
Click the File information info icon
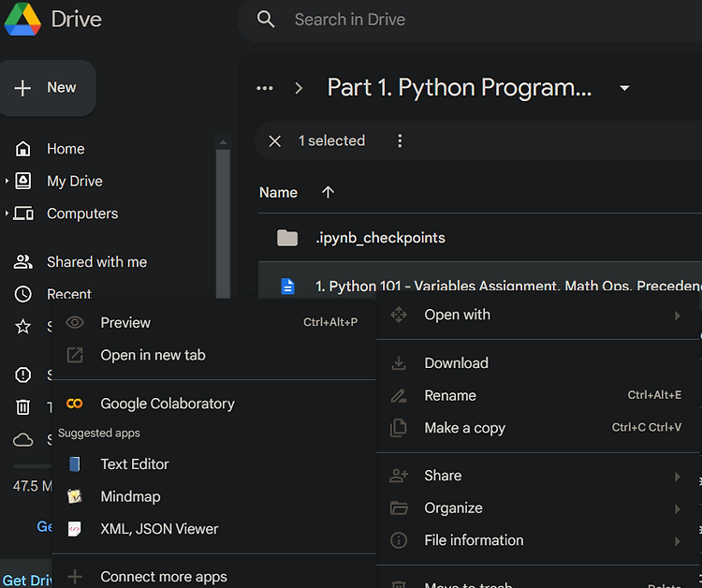click(x=399, y=540)
